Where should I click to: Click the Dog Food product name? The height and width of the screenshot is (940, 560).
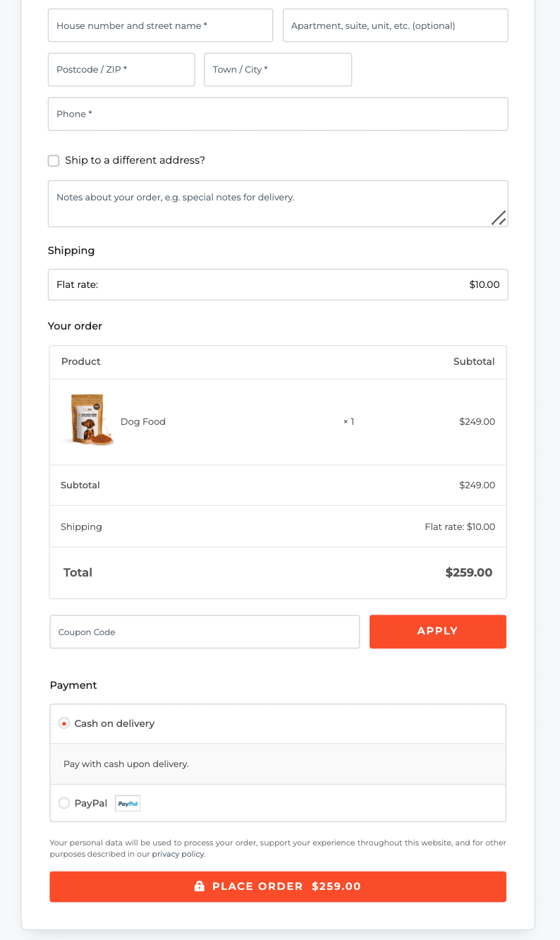point(143,422)
